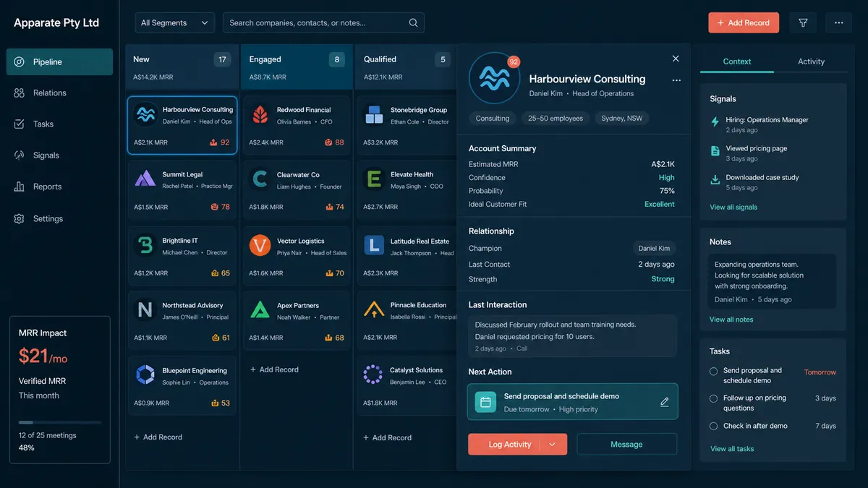Open View all tasks link
This screenshot has height=488, width=868.
732,449
